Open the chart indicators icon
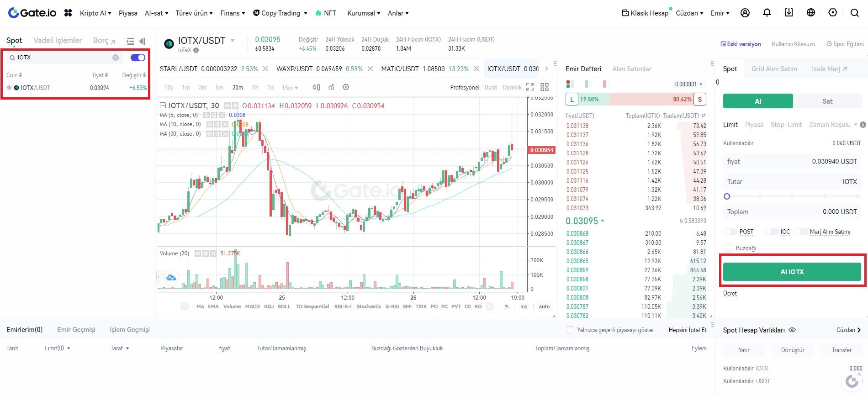The image size is (868, 396). coord(331,87)
